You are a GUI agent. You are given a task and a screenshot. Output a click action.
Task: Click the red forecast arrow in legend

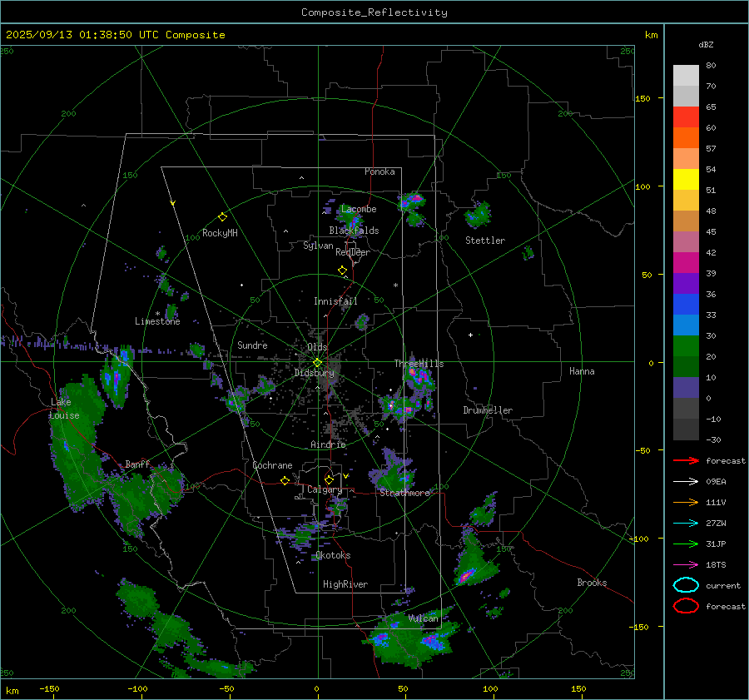click(686, 460)
